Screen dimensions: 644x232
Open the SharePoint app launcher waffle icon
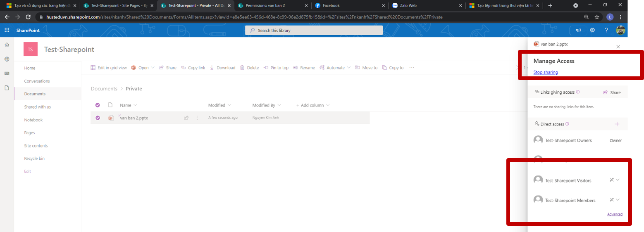(x=7, y=30)
